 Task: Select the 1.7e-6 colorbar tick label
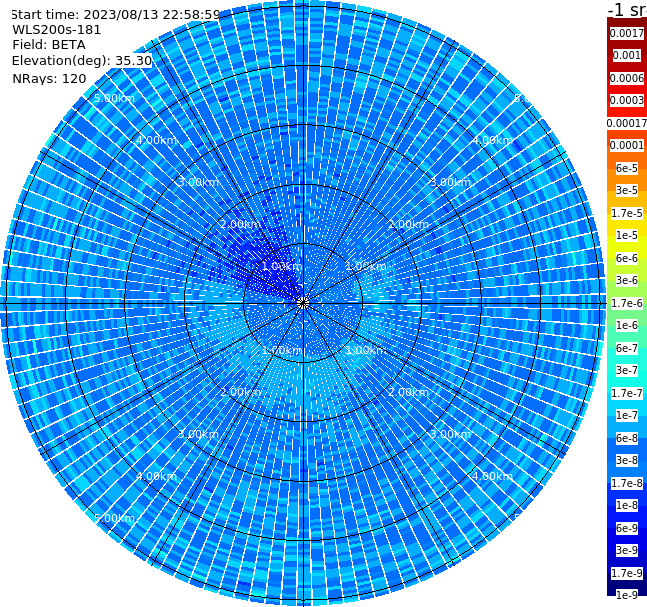pyautogui.click(x=626, y=303)
